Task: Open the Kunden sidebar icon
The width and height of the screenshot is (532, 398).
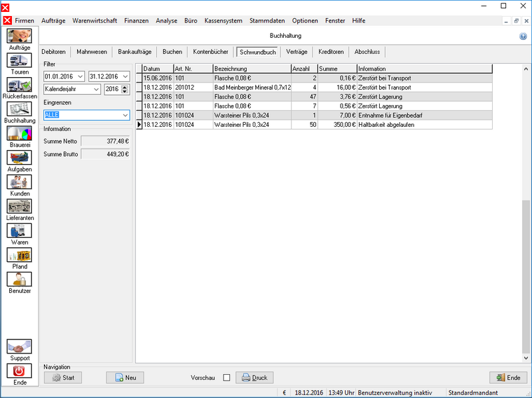Action: click(19, 182)
